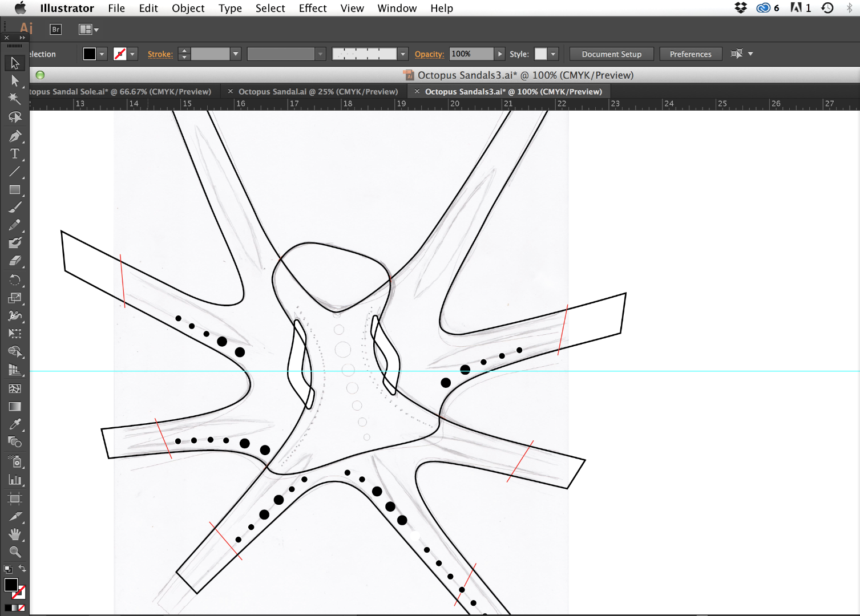Screen dimensions: 860x616
Task: Expand the stroke weight dropdown
Action: (235, 54)
